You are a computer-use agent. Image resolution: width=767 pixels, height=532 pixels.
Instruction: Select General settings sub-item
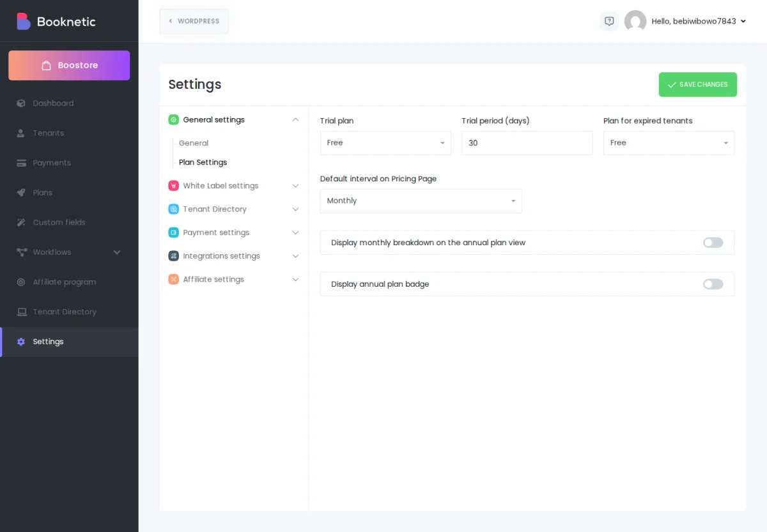tap(194, 143)
